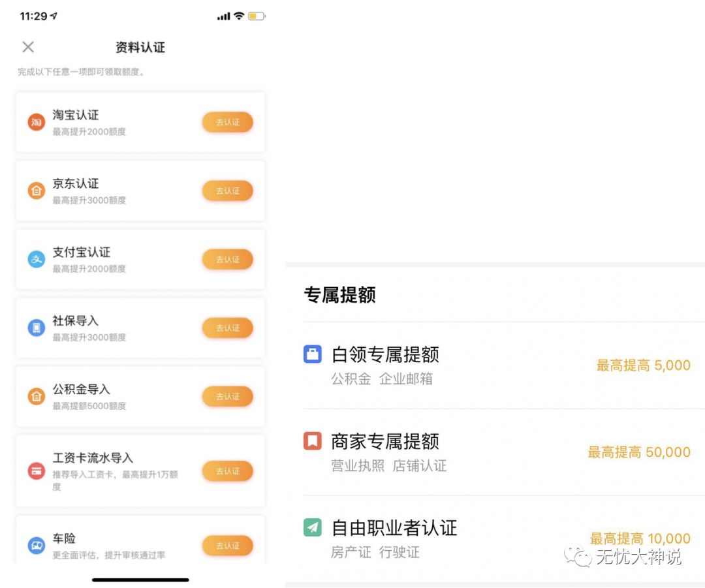
Task: Tap the location arrow beside the time
Action: [54, 16]
